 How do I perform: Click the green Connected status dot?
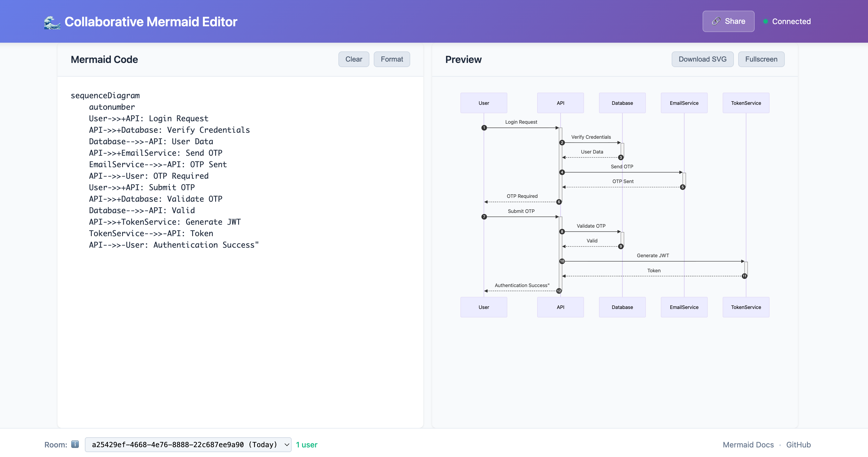point(765,22)
